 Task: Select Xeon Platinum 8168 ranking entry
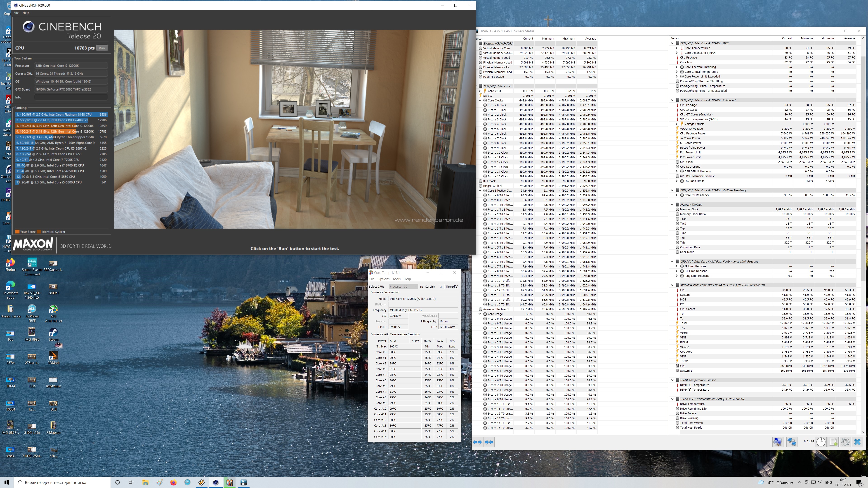61,115
